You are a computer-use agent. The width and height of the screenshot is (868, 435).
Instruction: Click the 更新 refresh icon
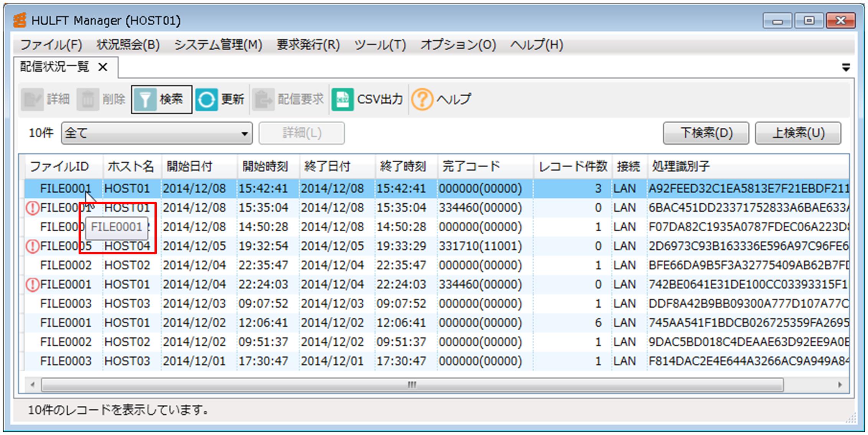206,100
